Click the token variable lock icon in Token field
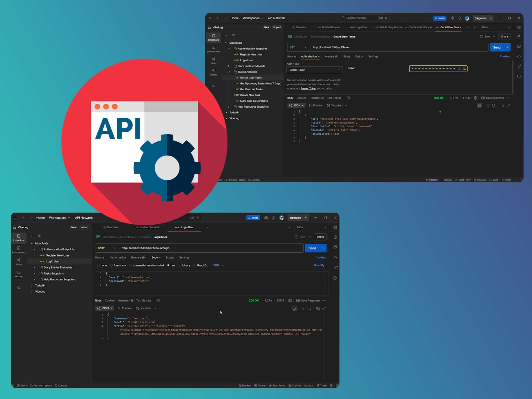The height and width of the screenshot is (399, 532). [x=464, y=69]
